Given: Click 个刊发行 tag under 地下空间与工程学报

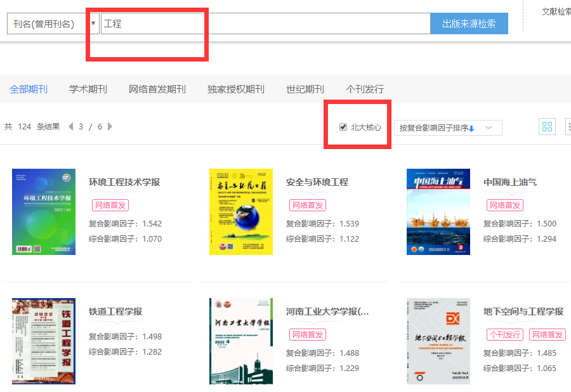Looking at the screenshot, I should (x=505, y=334).
